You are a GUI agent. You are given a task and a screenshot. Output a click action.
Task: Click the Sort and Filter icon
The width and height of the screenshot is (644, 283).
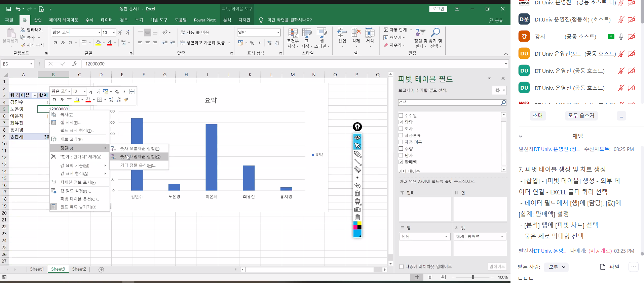(420, 33)
